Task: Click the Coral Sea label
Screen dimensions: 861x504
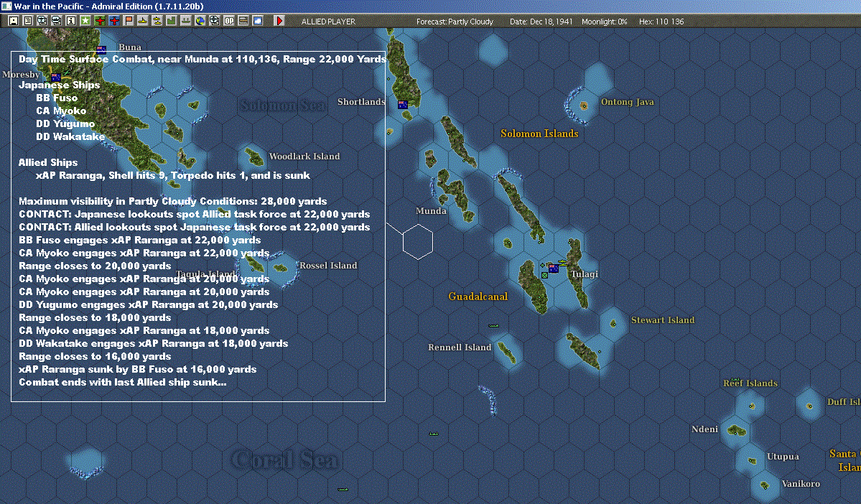Action: [285, 460]
